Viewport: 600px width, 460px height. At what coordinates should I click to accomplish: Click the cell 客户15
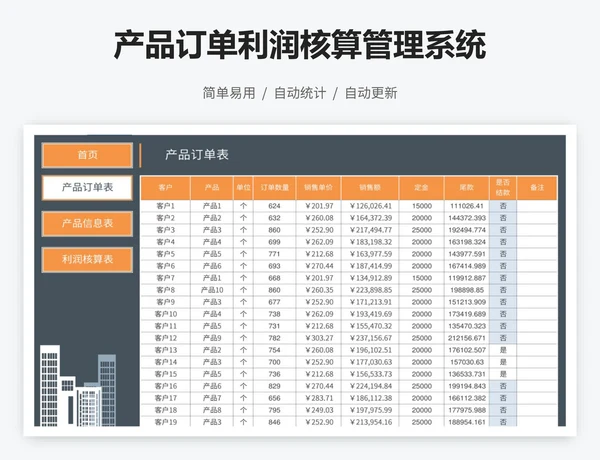(165, 374)
